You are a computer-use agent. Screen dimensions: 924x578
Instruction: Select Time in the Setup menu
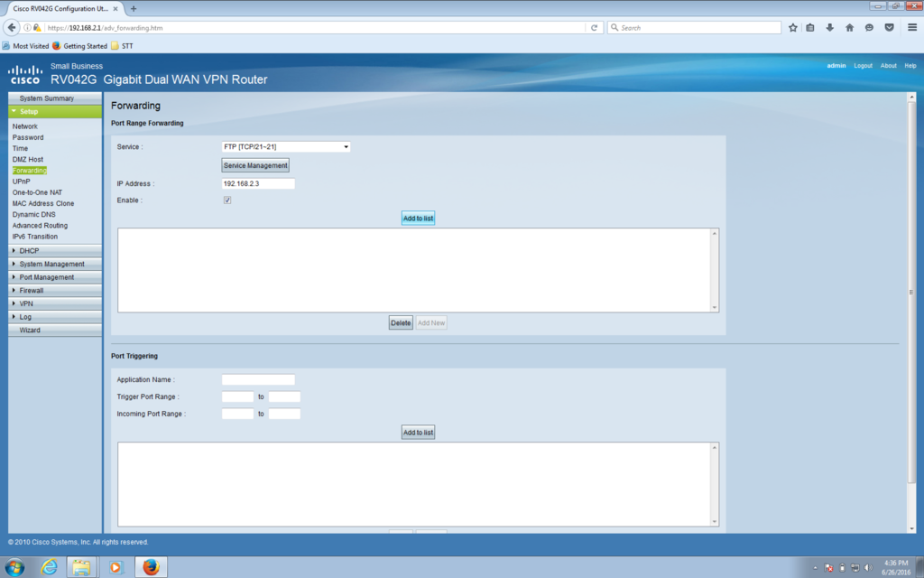[20, 149]
